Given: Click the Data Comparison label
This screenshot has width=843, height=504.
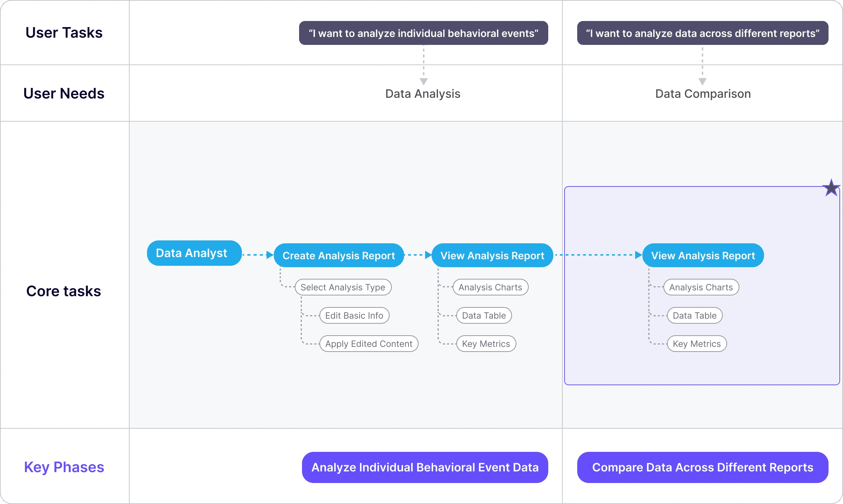Looking at the screenshot, I should [x=703, y=94].
